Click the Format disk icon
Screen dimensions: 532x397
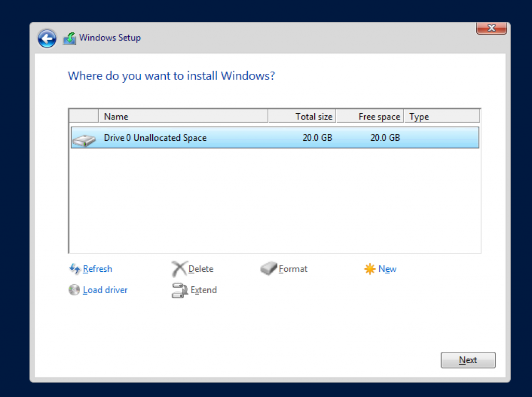268,269
